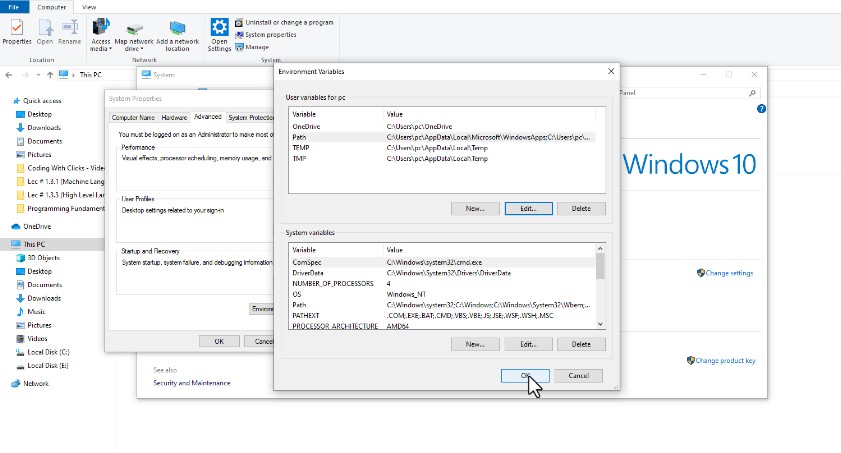Open the Lec # 1.3.1 Machine Language folder

pyautogui.click(x=60, y=181)
